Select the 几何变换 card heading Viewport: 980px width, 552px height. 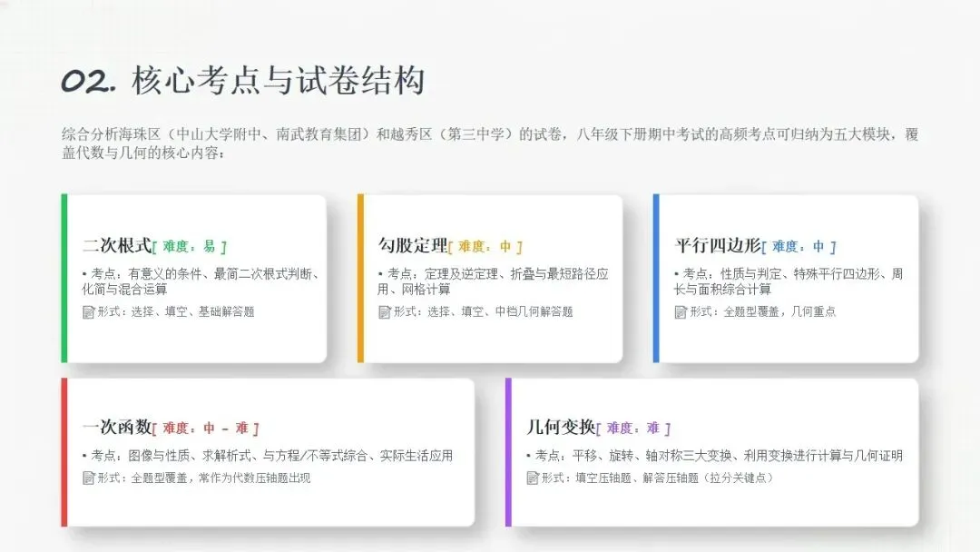[562, 427]
